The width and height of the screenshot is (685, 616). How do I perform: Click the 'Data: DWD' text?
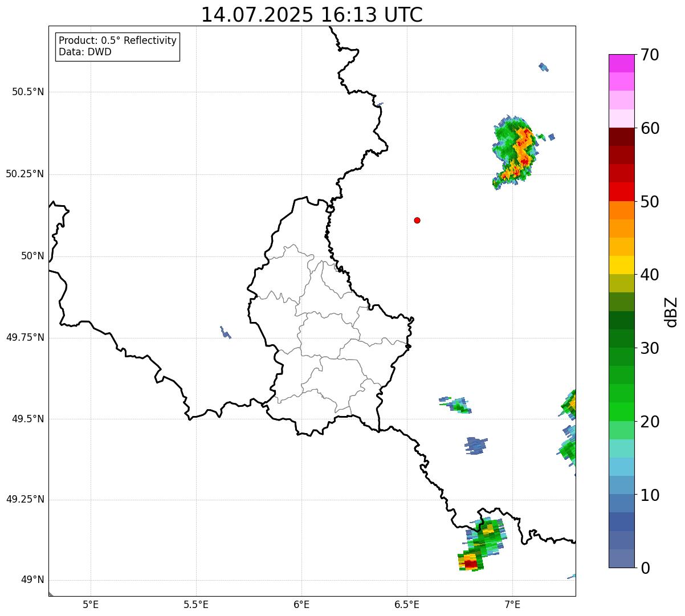pyautogui.click(x=85, y=52)
